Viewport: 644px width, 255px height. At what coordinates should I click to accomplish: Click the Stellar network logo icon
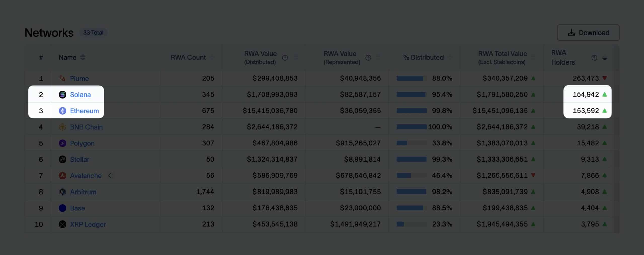click(62, 159)
